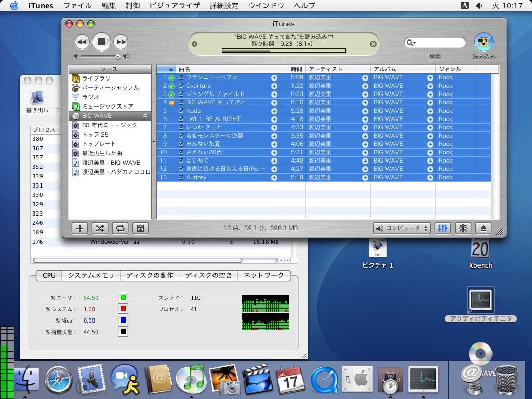532x399 pixels.
Task: Eject the disc with the bottom-right eject button
Action: (x=484, y=229)
